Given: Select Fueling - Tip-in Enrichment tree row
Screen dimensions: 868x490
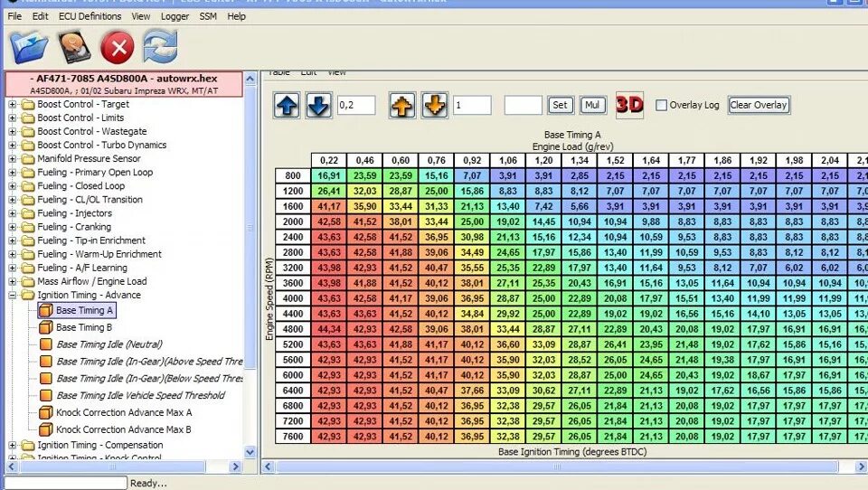Looking at the screenshot, I should click(x=90, y=240).
